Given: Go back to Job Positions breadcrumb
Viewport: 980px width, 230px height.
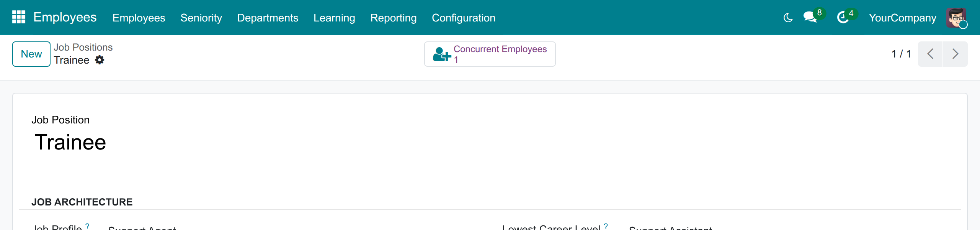Looking at the screenshot, I should (x=83, y=47).
